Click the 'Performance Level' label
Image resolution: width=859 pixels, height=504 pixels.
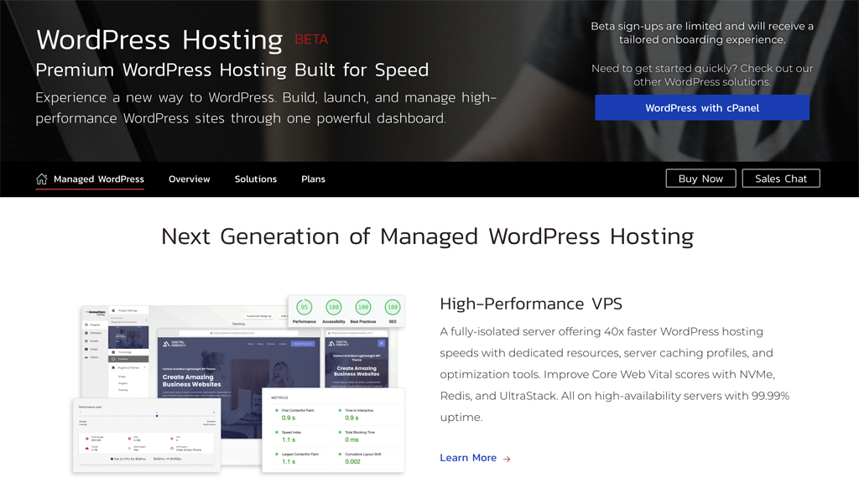[90, 407]
